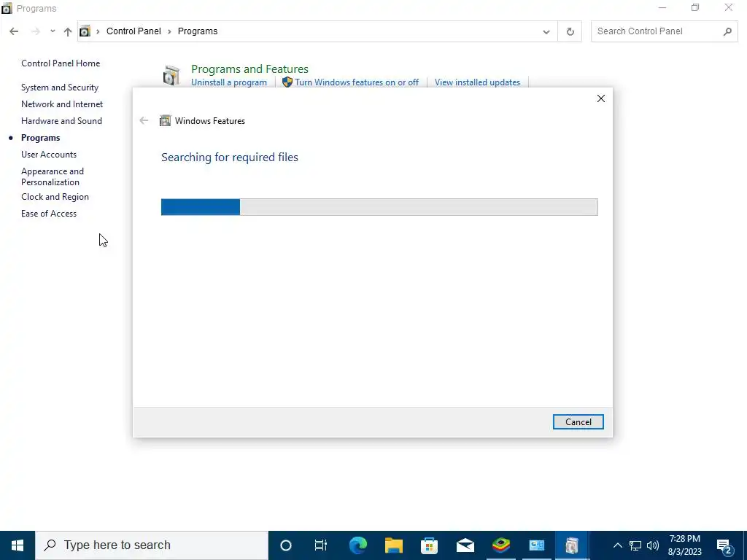Viewport: 747px width, 560px height.
Task: Close the Windows Features dialog
Action: pos(601,98)
